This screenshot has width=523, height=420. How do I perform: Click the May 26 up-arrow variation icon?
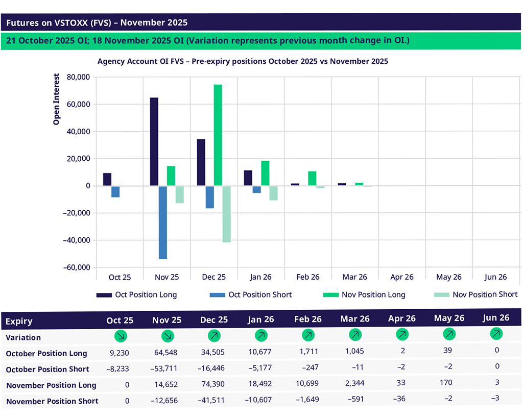[x=449, y=334]
